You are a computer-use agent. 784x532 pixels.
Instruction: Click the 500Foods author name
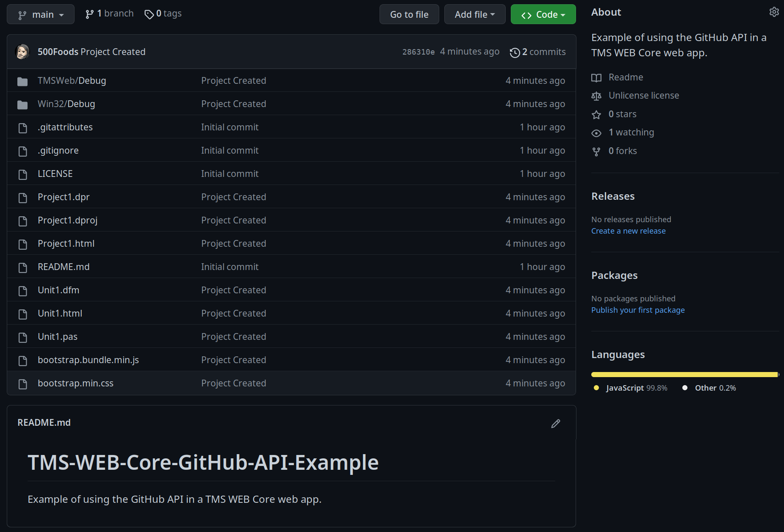coord(58,52)
